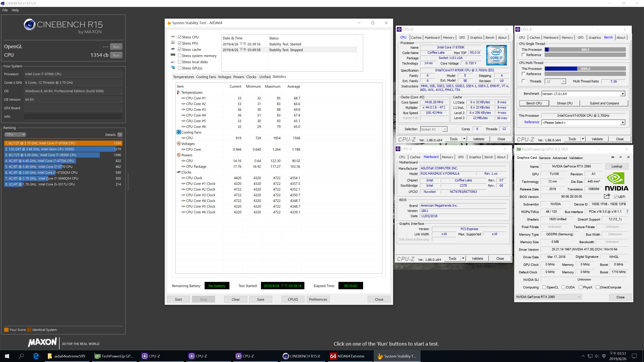
Task: Enable Stress system memory checkbox
Action: coord(179,55)
